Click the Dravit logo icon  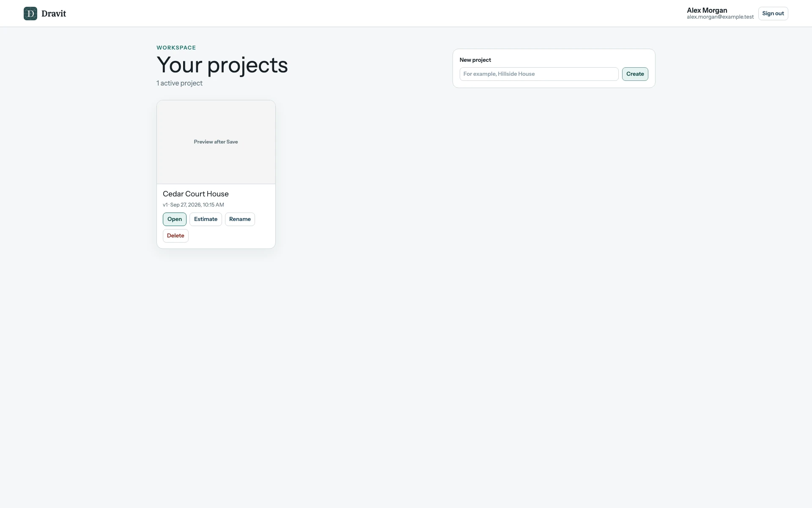[30, 14]
